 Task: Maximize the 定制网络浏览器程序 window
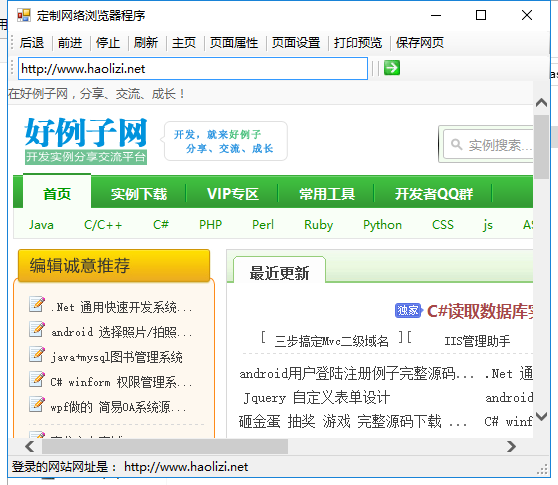click(481, 15)
